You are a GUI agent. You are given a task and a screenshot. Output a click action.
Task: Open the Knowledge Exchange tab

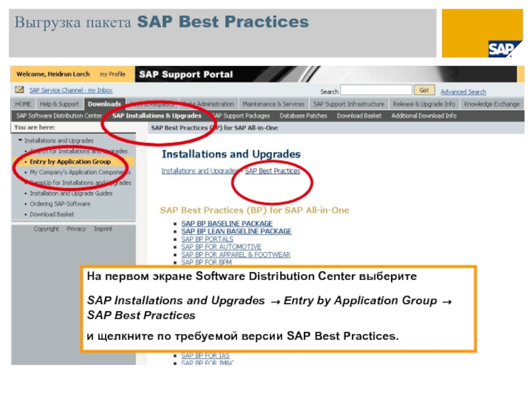(x=491, y=104)
